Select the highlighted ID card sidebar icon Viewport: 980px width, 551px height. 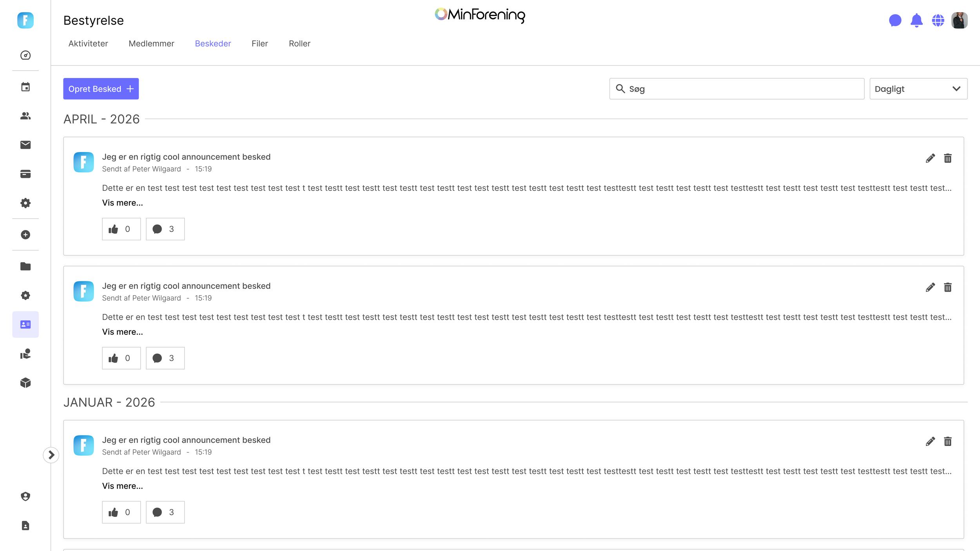[x=25, y=324]
